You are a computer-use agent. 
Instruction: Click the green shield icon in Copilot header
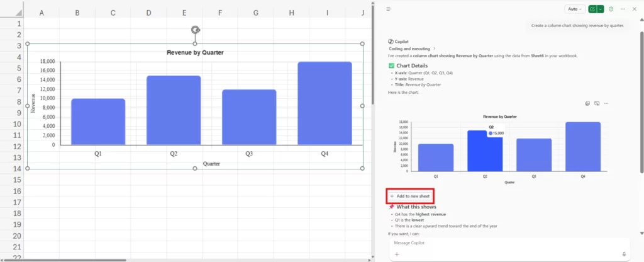pos(611,9)
